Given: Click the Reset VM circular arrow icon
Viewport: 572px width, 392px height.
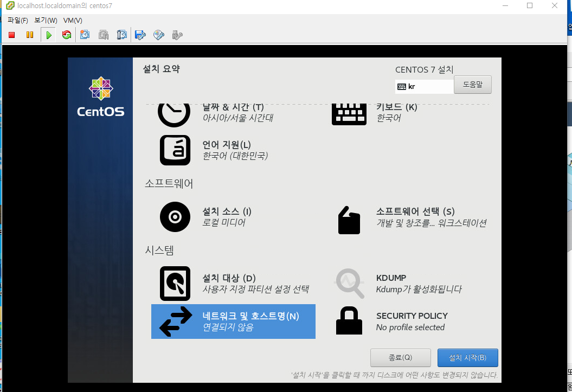Looking at the screenshot, I should click(x=66, y=35).
